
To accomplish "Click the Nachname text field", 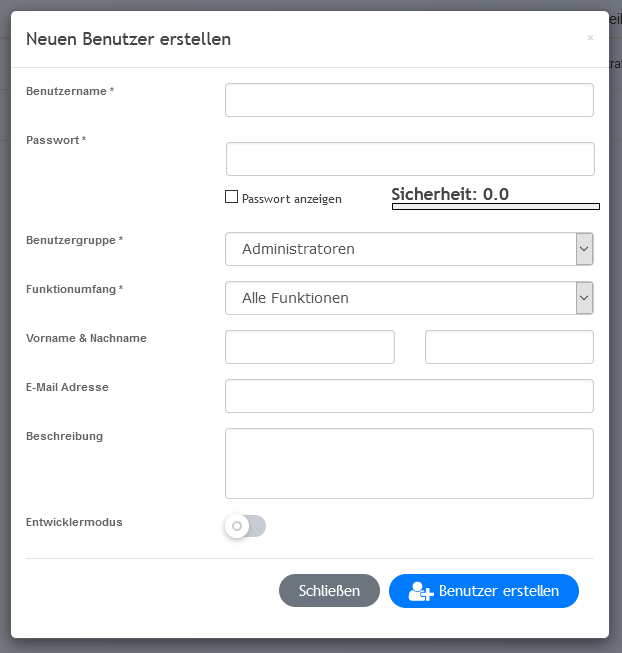I will click(x=509, y=347).
